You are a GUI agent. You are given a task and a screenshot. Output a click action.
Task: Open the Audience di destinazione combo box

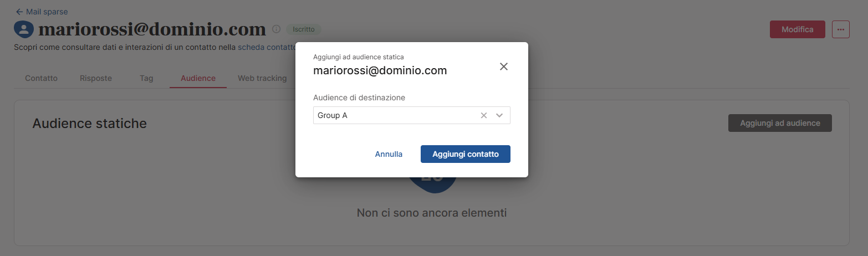coord(394,115)
